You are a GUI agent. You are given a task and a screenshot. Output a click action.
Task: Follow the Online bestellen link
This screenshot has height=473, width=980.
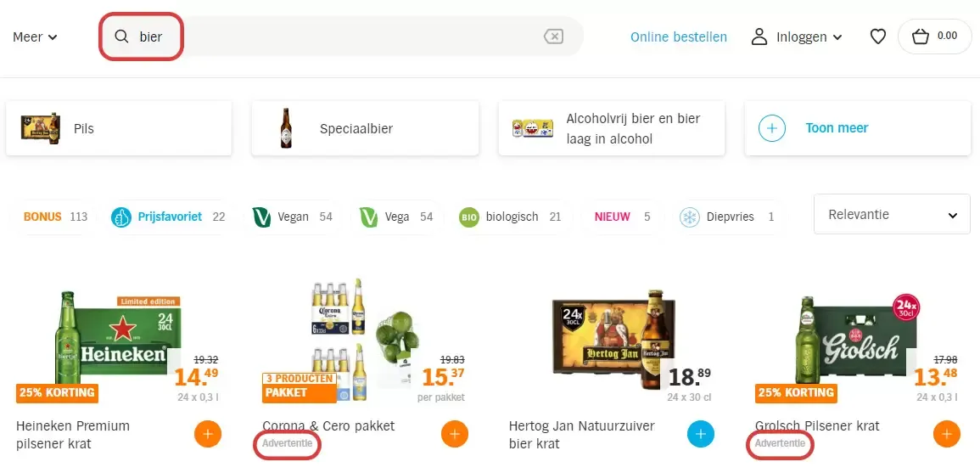pos(679,37)
